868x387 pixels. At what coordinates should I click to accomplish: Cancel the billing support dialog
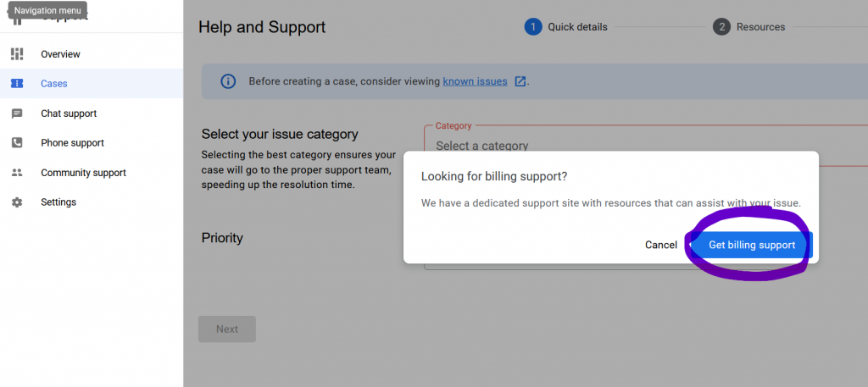click(660, 245)
